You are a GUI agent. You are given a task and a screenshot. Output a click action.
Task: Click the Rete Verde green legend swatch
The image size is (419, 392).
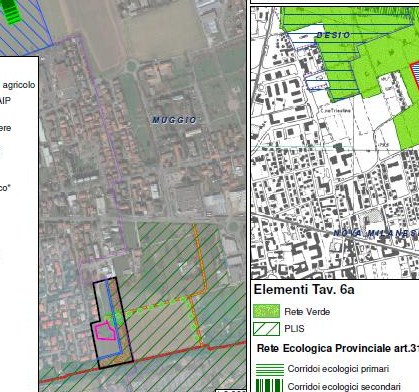click(266, 311)
